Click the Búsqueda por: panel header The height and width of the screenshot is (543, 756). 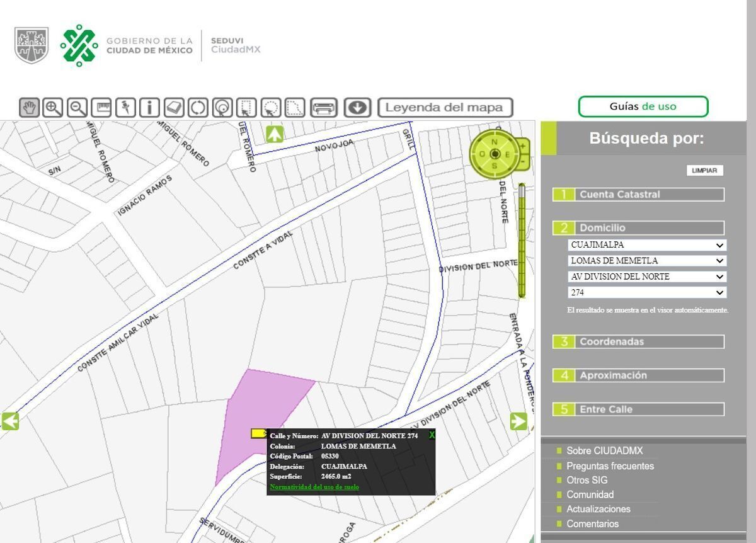[x=646, y=139]
